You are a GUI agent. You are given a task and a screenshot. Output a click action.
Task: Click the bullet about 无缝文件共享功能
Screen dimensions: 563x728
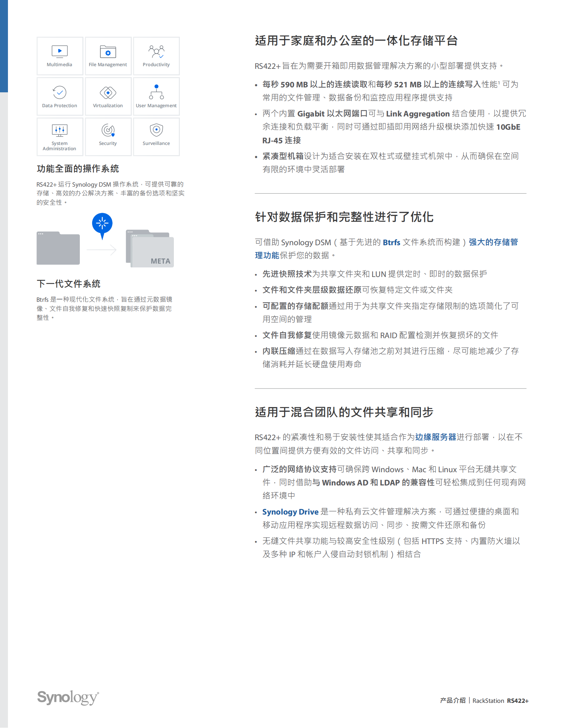(391, 548)
